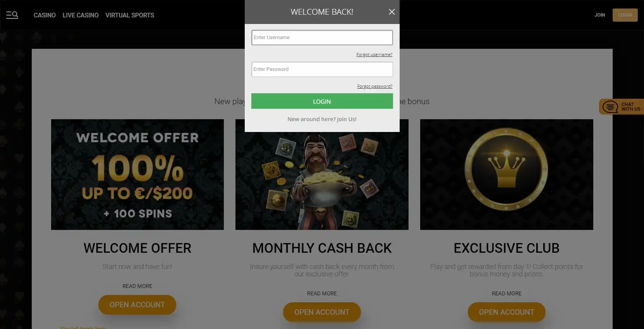Focus the Enter Username field

coord(322,38)
